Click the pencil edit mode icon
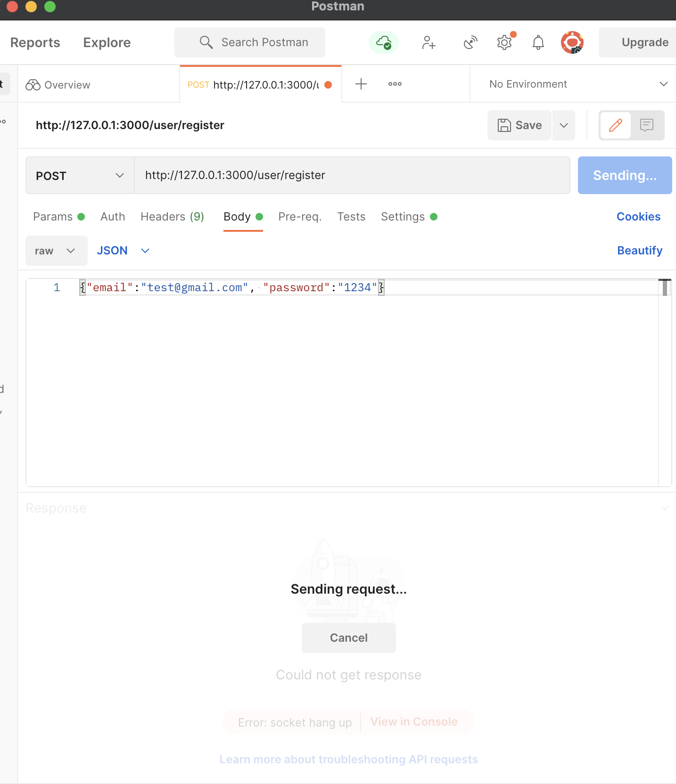Image resolution: width=676 pixels, height=784 pixels. click(x=616, y=125)
